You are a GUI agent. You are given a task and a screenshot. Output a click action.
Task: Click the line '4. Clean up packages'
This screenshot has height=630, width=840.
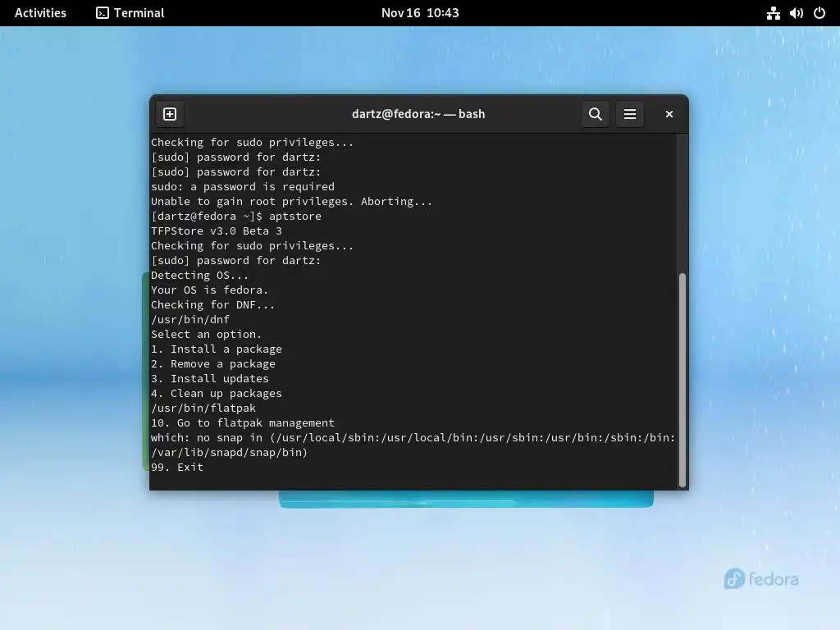click(x=217, y=393)
